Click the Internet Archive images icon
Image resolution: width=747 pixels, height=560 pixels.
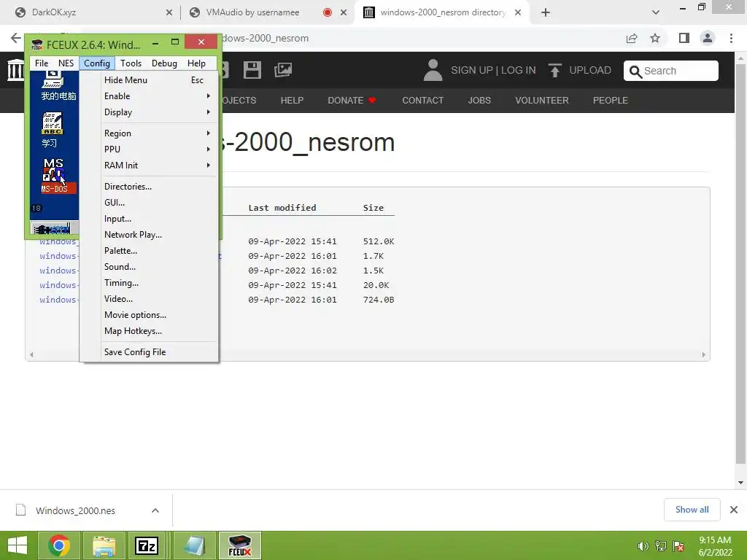pyautogui.click(x=283, y=70)
